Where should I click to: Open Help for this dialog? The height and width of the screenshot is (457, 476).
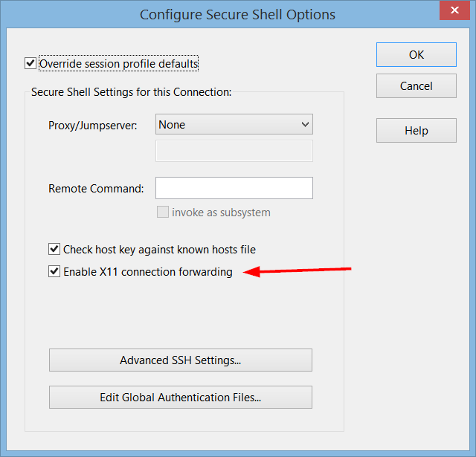416,131
